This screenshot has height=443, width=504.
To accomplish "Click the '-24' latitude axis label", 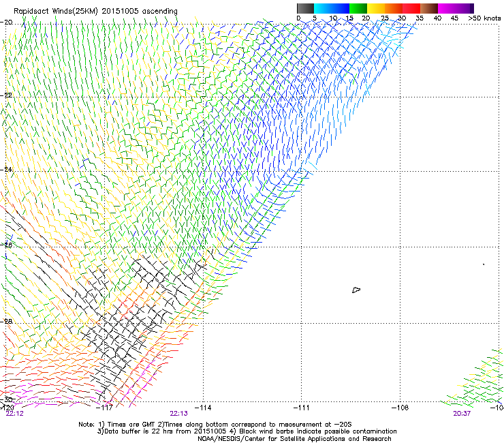I will coord(6,169).
